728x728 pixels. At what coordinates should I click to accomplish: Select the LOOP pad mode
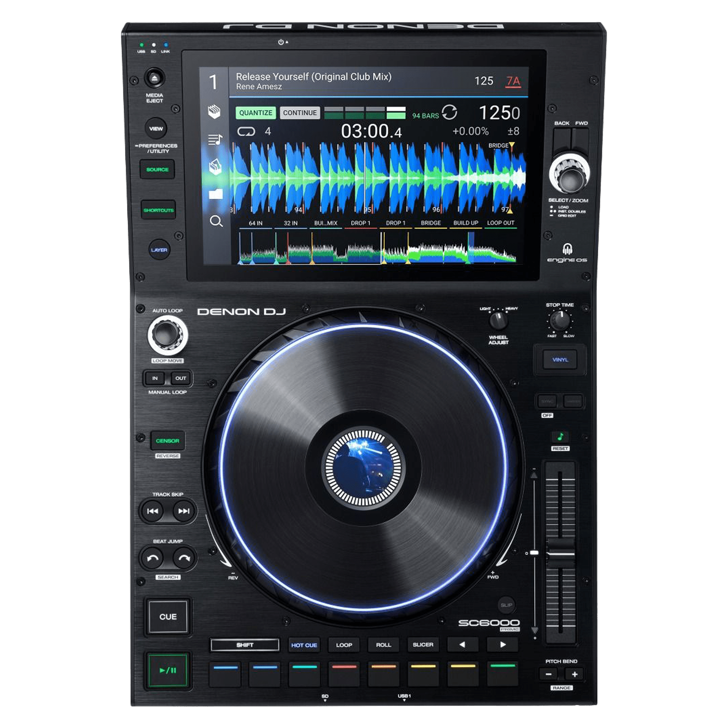(344, 645)
